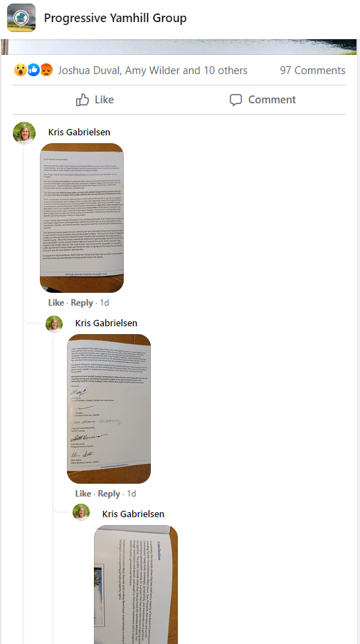The image size is (360, 644).
Task: Click the wow reaction emoji
Action: (20, 71)
